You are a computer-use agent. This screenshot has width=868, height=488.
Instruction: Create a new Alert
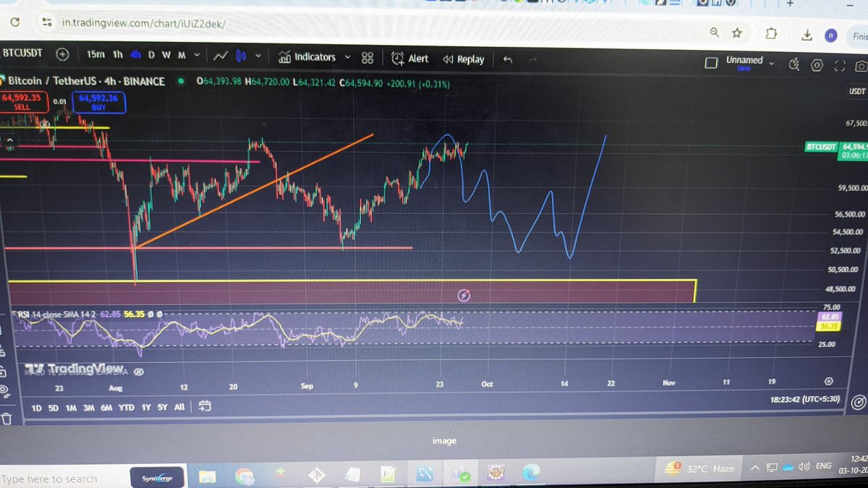(410, 59)
